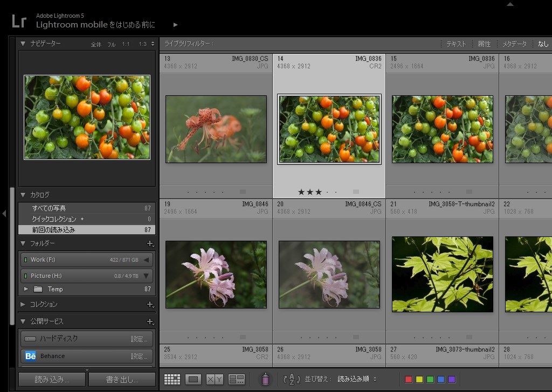This screenshot has width=552, height=392.
Task: Select Text library filter
Action: 456,44
